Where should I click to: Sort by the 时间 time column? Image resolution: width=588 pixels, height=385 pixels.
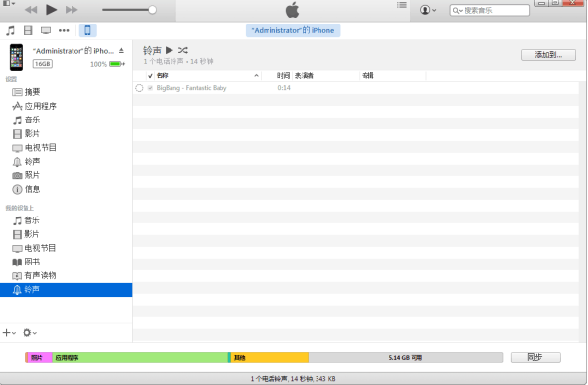pyautogui.click(x=283, y=76)
